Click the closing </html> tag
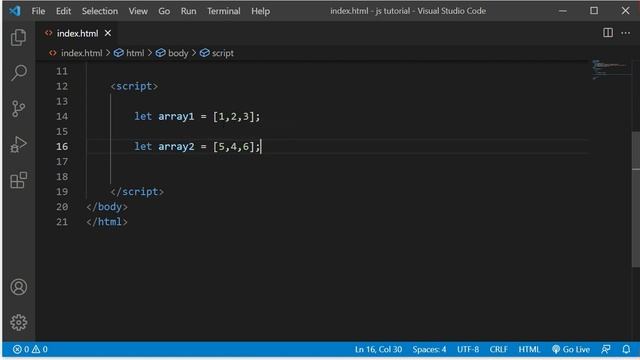 click(x=107, y=222)
